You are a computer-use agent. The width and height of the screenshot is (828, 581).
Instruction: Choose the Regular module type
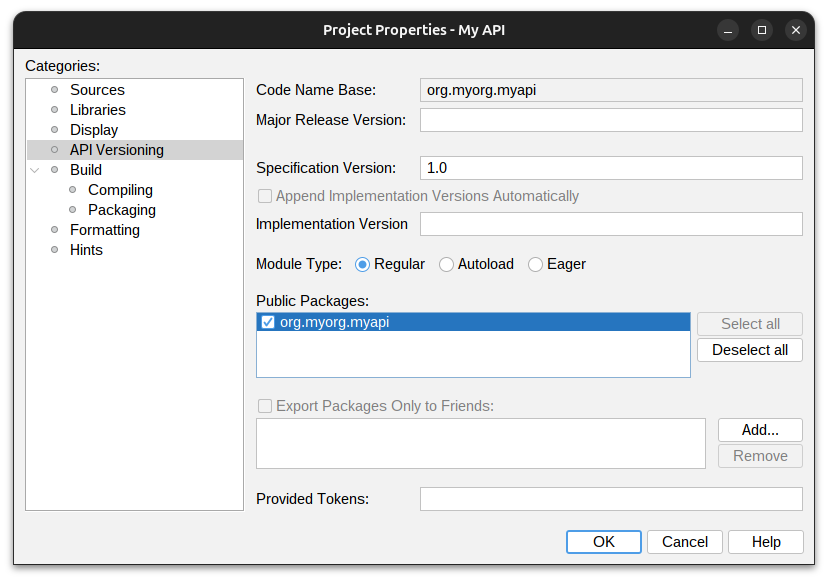[x=363, y=265]
